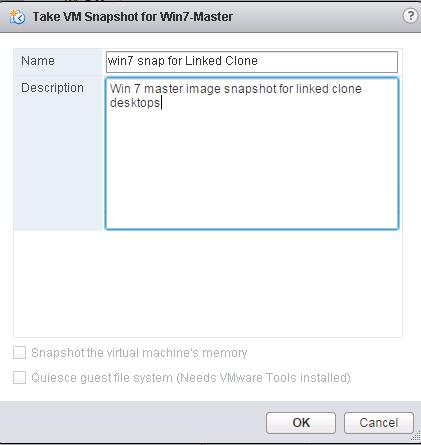Viewport: 421px width, 445px height.
Task: Focus the Name input field
Action: click(252, 62)
